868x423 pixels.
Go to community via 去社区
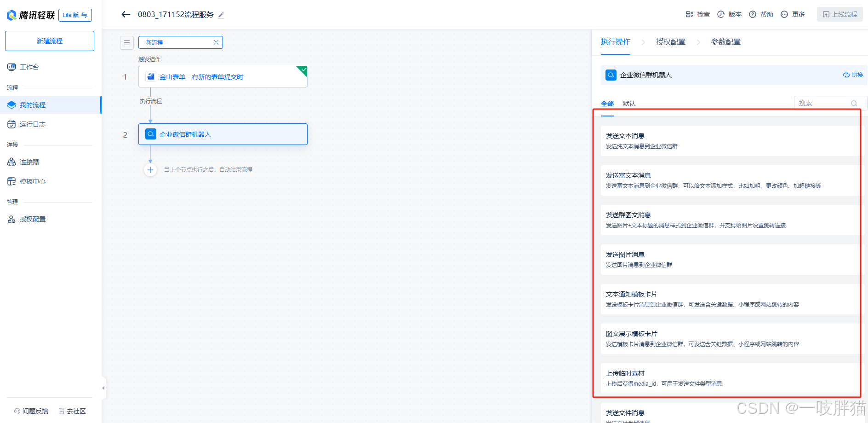tap(72, 411)
